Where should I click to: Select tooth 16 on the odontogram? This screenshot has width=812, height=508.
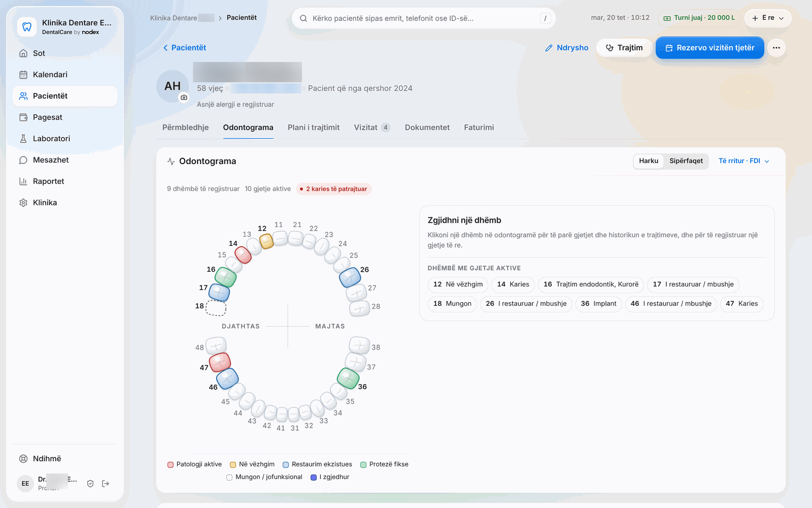[225, 276]
